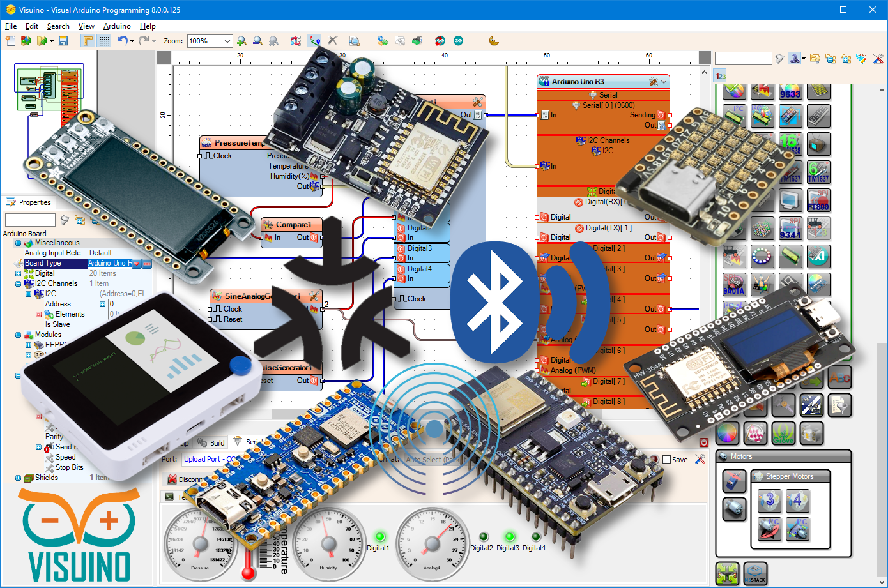The height and width of the screenshot is (588, 888).
Task: Click the component filter input field
Action: tap(742, 57)
